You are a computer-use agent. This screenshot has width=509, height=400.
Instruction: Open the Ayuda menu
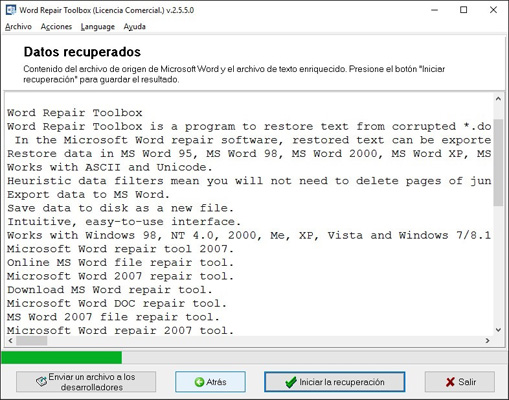click(135, 27)
